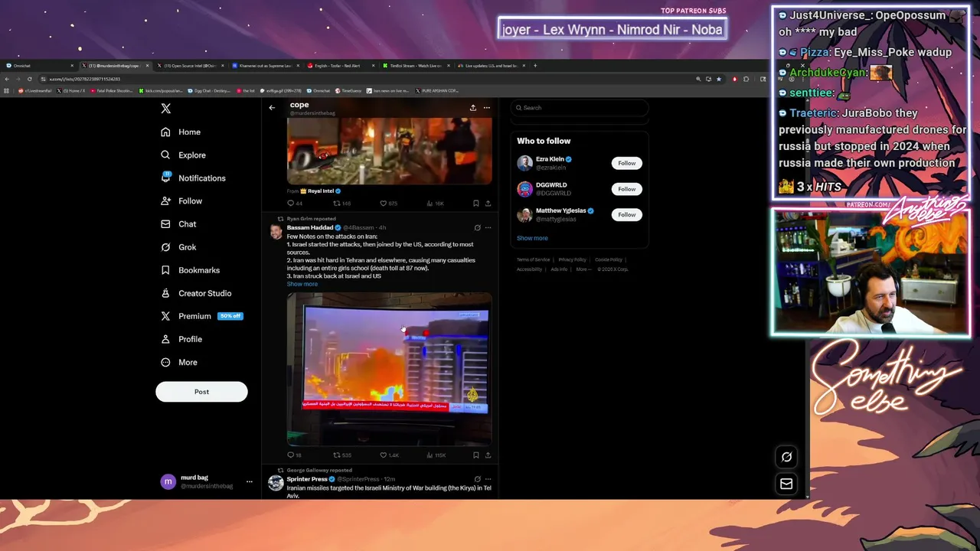The image size is (980, 551).
Task: Open Home from the X sidebar
Action: point(181,132)
